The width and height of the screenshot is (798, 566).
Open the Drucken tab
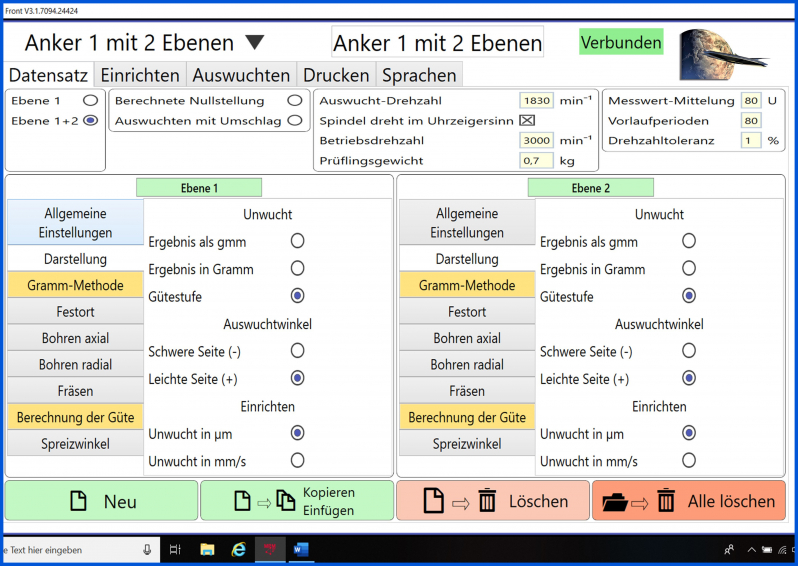336,75
